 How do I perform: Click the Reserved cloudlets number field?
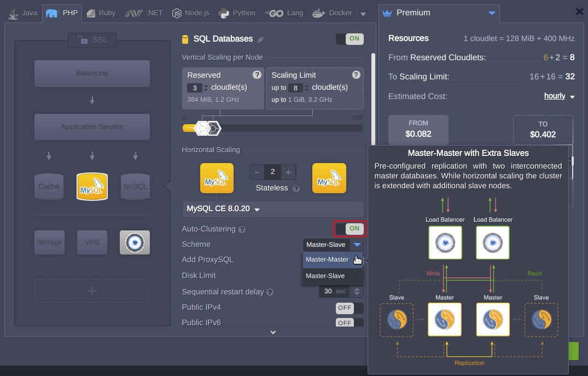[x=194, y=88]
